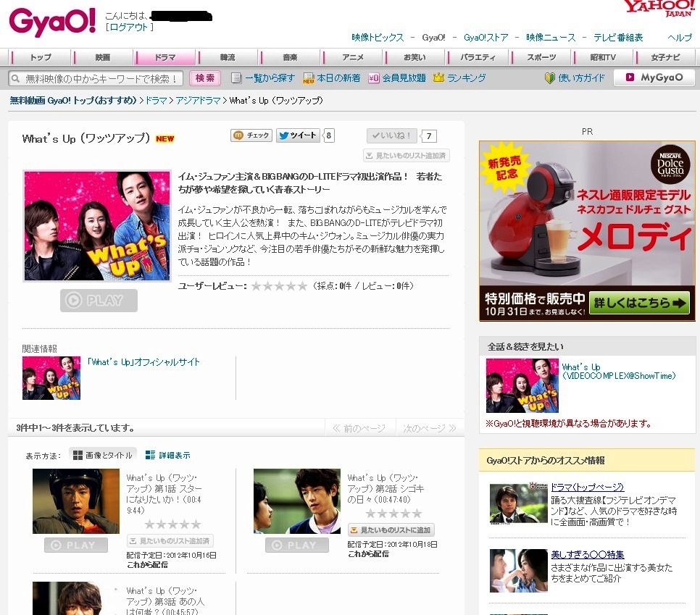Click アジアドラマ in the breadcrumb

point(198,101)
